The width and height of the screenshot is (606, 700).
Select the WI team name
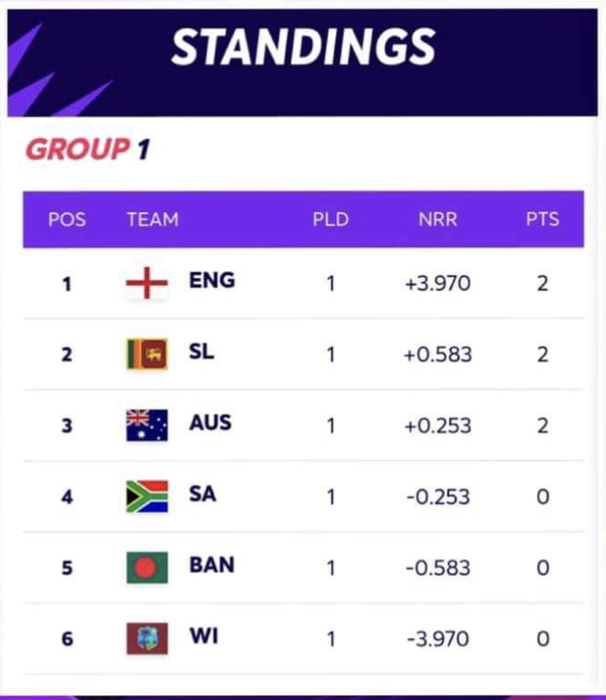pyautogui.click(x=204, y=636)
